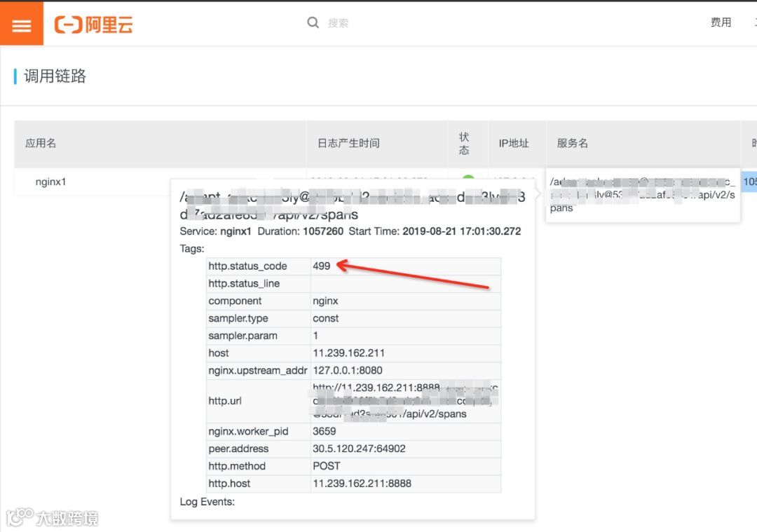Click the worker pid value 3659
Screen dimensions: 757x532
coord(324,431)
